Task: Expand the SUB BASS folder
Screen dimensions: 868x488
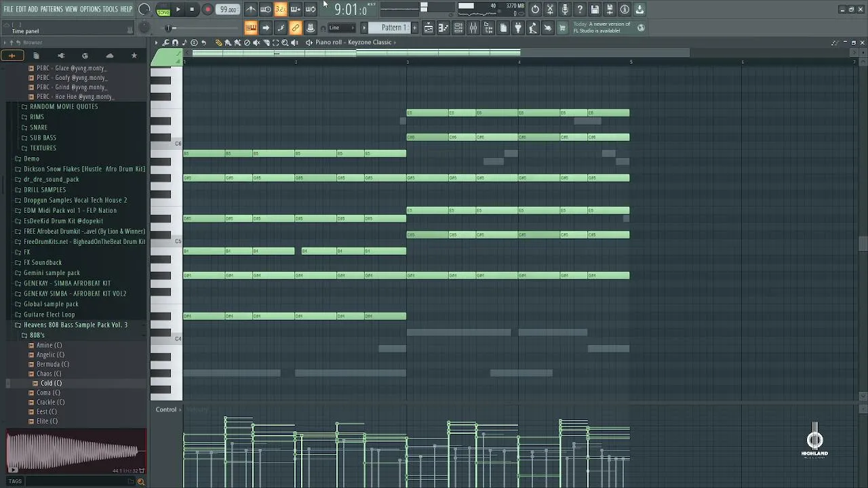Action: click(43, 138)
